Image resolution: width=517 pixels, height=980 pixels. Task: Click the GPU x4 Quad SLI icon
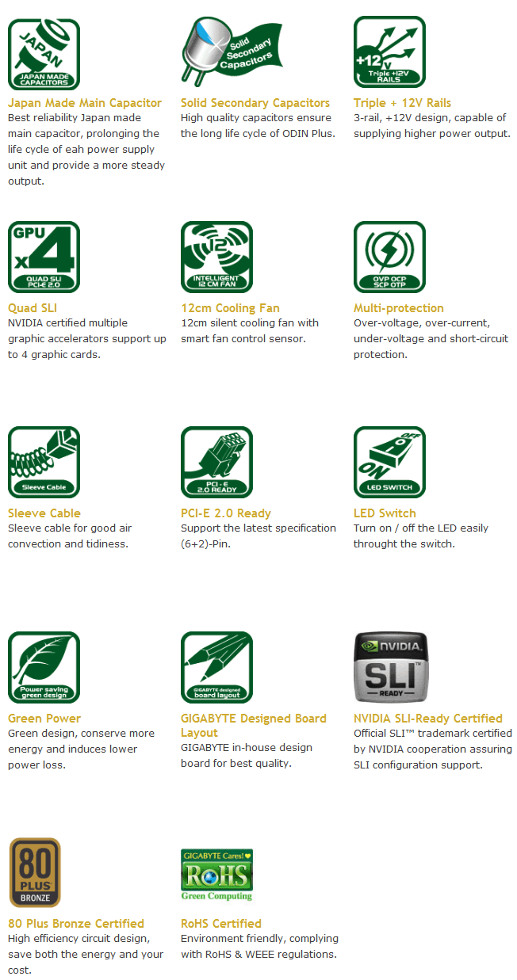point(44,257)
